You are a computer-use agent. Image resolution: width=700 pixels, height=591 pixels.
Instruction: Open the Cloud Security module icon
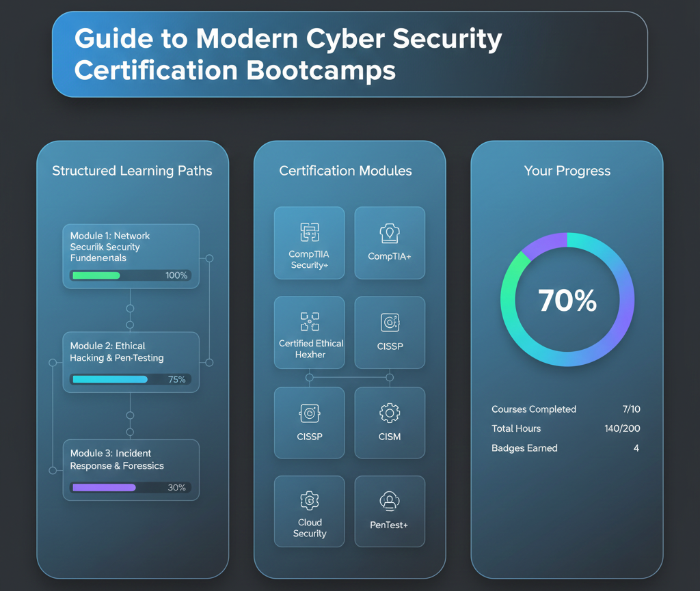point(310,501)
